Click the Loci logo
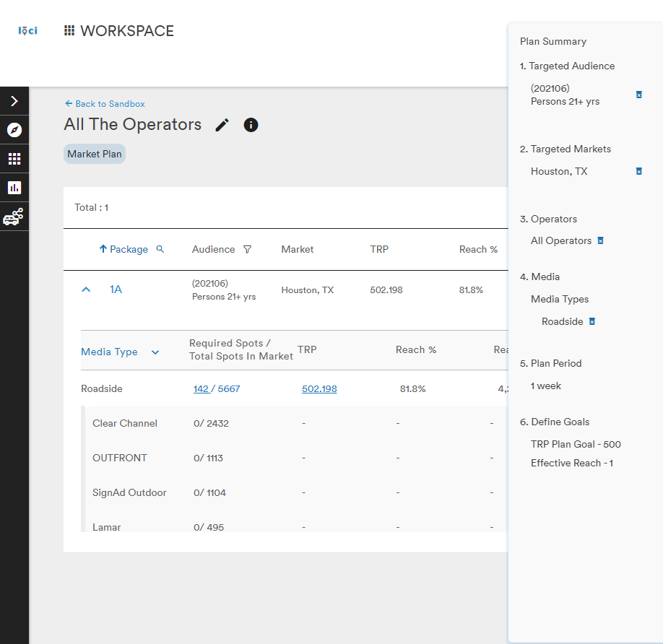663x644 pixels. (x=27, y=30)
